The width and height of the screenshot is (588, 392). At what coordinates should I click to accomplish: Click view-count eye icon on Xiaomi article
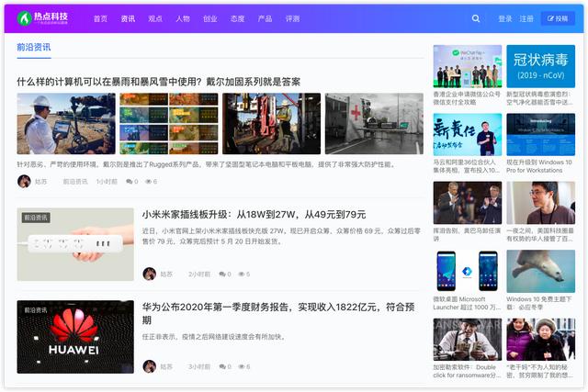pos(242,274)
